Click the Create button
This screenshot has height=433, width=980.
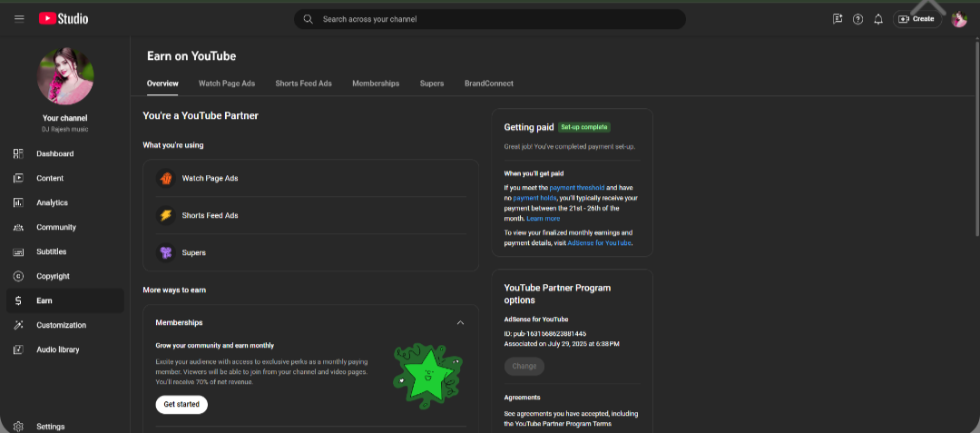[916, 19]
